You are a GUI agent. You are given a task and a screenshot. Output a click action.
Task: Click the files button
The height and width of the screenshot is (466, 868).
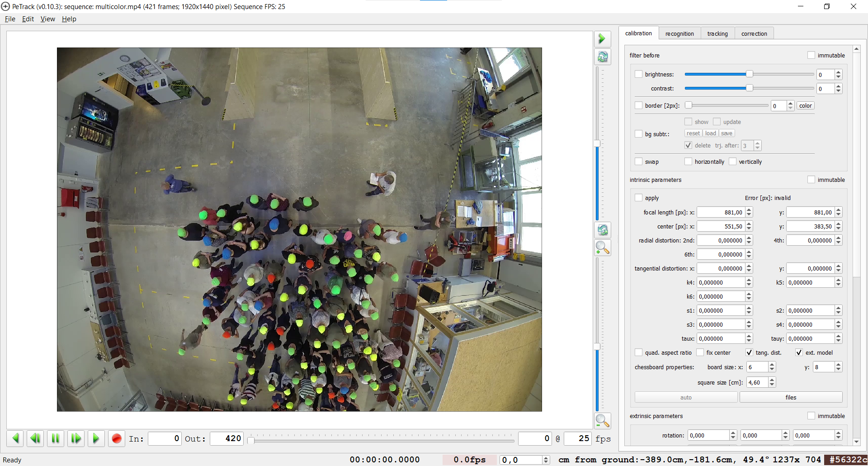[791, 397]
